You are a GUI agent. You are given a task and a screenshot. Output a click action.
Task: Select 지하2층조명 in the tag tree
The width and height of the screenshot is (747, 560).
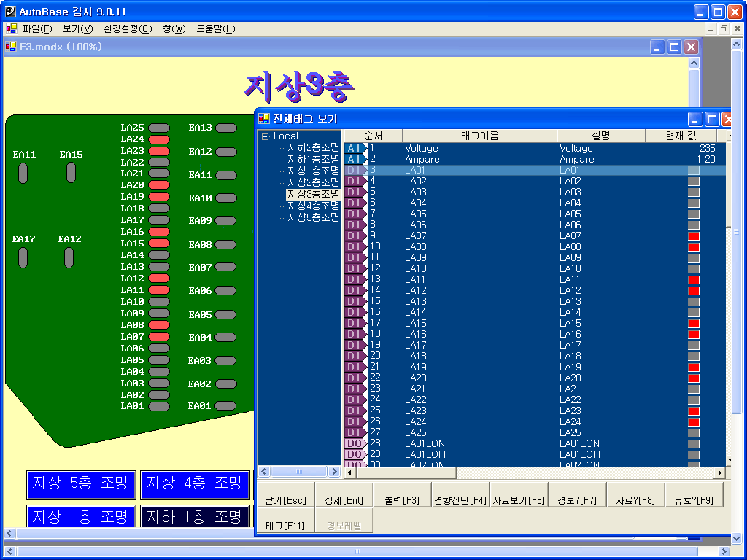point(313,147)
